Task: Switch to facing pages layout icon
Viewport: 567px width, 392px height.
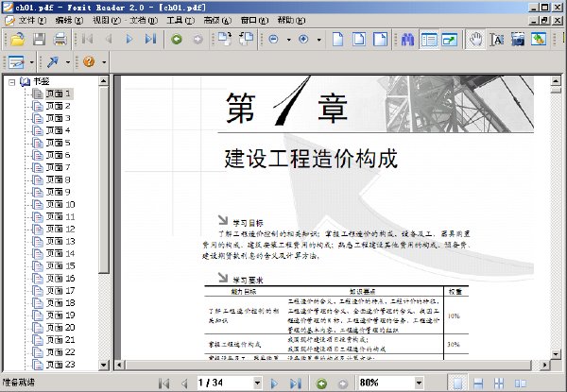Action: point(520,383)
